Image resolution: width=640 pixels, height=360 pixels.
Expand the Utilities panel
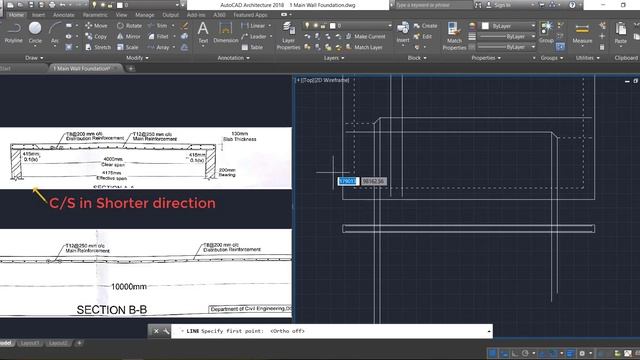(587, 58)
